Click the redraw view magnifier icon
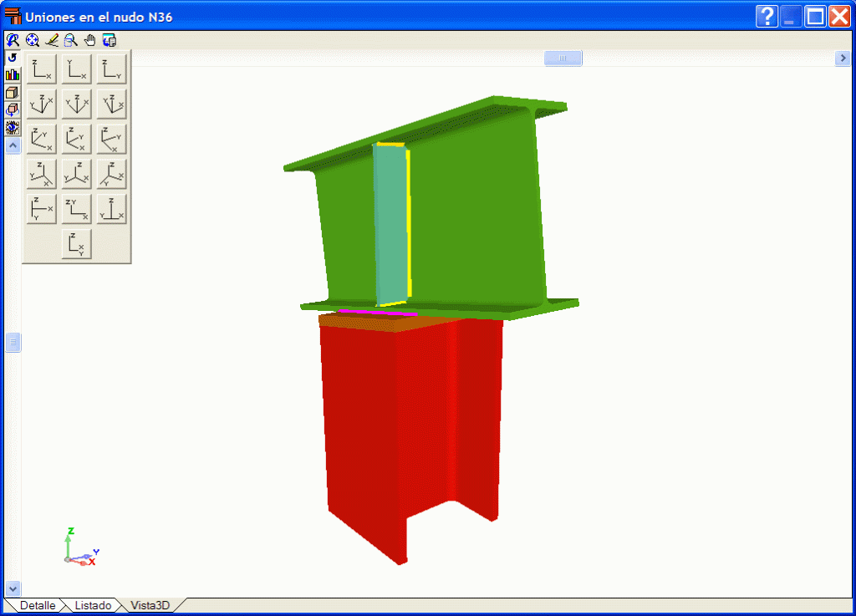 13,40
